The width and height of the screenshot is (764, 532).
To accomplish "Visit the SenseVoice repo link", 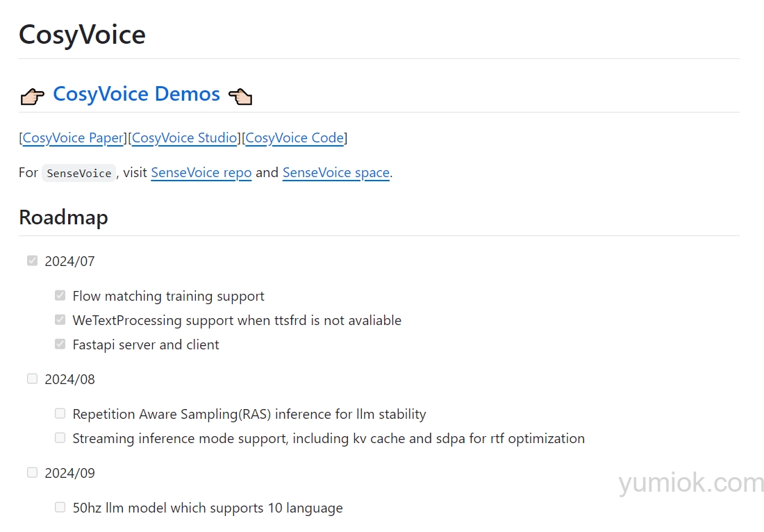I will tap(201, 172).
